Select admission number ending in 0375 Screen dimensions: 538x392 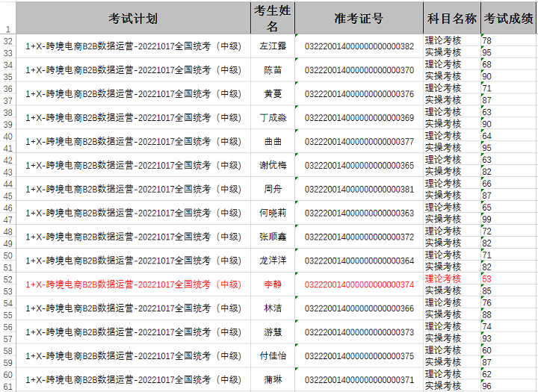tap(359, 356)
